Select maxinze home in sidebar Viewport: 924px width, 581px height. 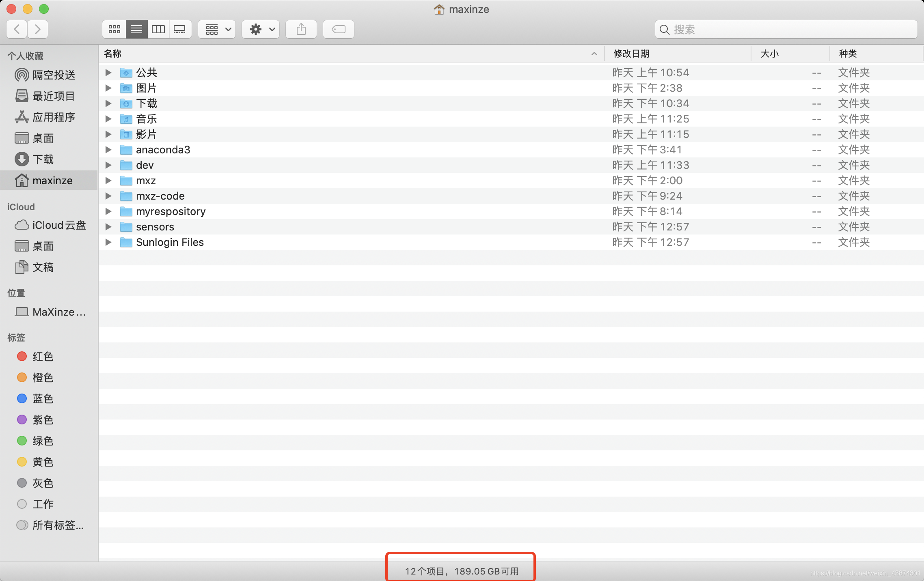49,181
